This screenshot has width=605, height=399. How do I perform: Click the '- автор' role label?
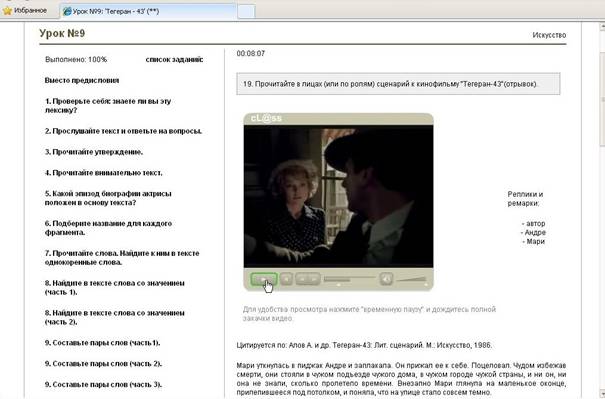tap(533, 223)
